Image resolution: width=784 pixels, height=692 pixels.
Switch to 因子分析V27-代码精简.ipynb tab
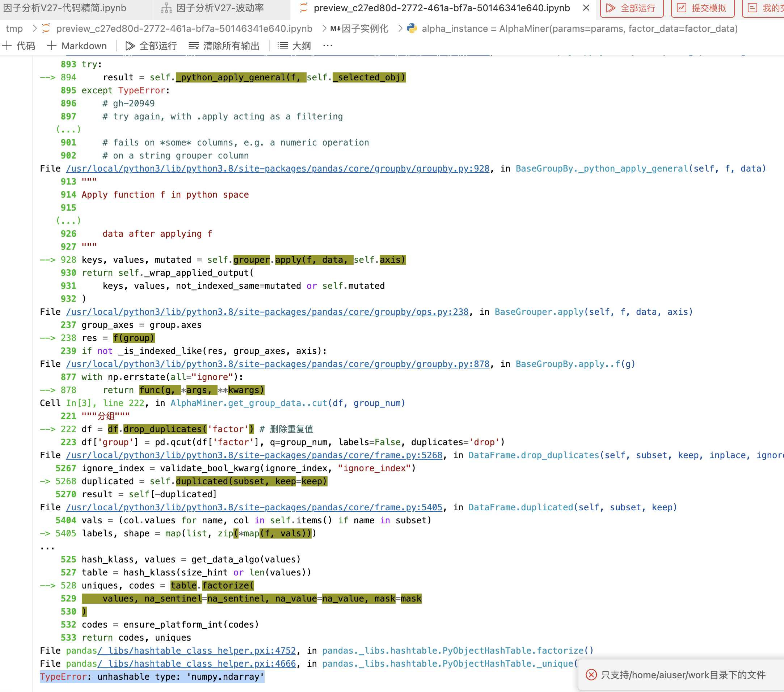(65, 8)
